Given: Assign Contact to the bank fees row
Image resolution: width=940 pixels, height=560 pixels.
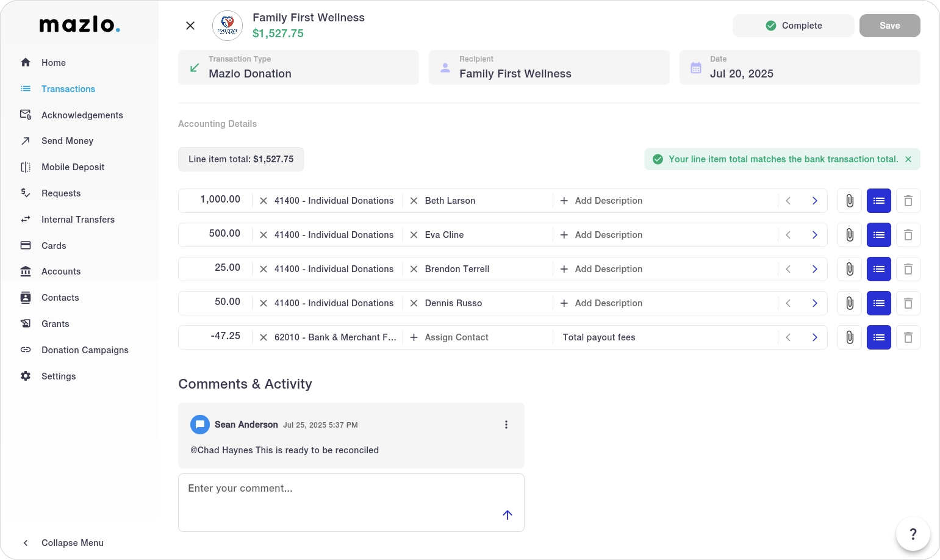Looking at the screenshot, I should click(x=456, y=337).
